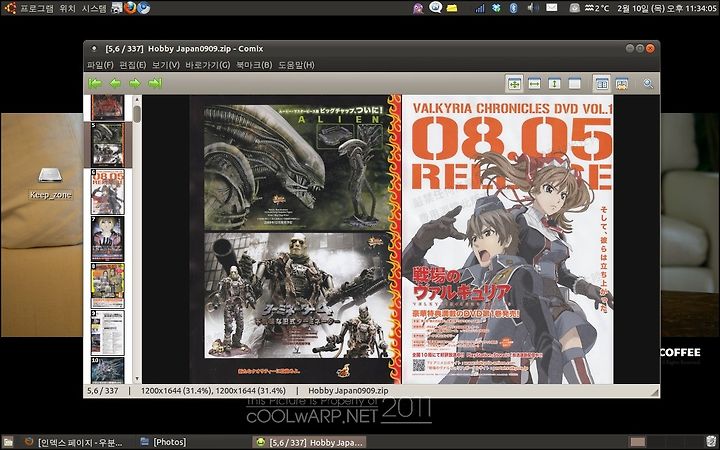Go to the previous page
The width and height of the screenshot is (720, 450).
point(115,84)
